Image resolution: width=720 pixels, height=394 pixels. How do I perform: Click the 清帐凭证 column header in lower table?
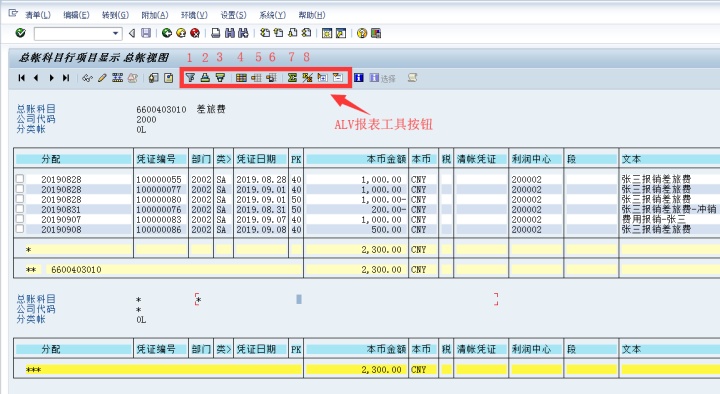point(481,349)
